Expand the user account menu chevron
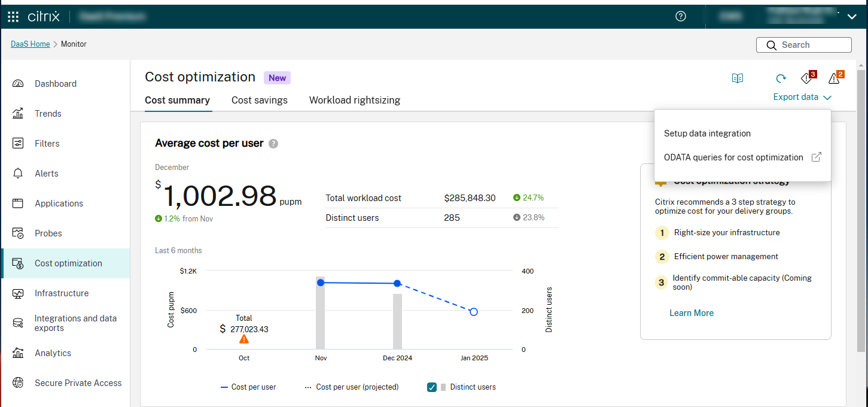Viewport: 868px width, 407px height. [x=852, y=17]
